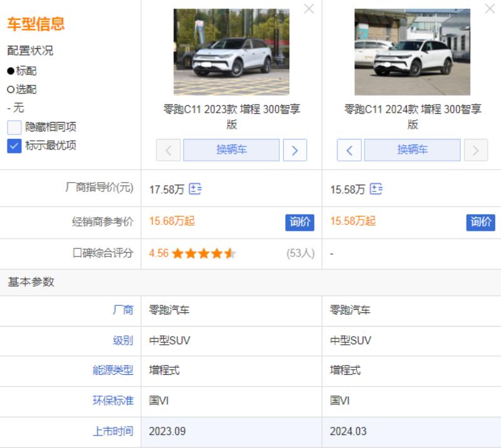Click 换辆车 for the 2024款 model
501x448 pixels.
tap(412, 150)
